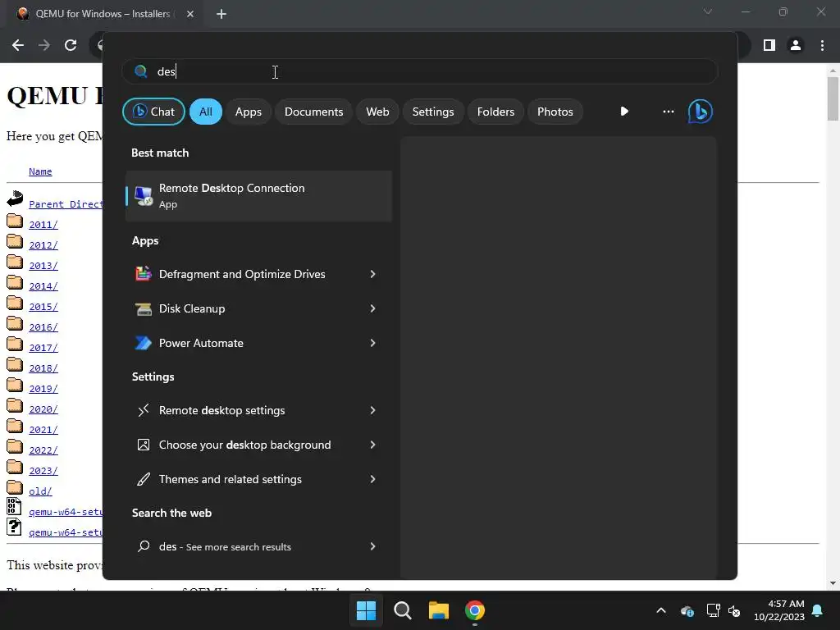This screenshot has height=630, width=840.
Task: Click the Themes brush icon
Action: click(143, 479)
